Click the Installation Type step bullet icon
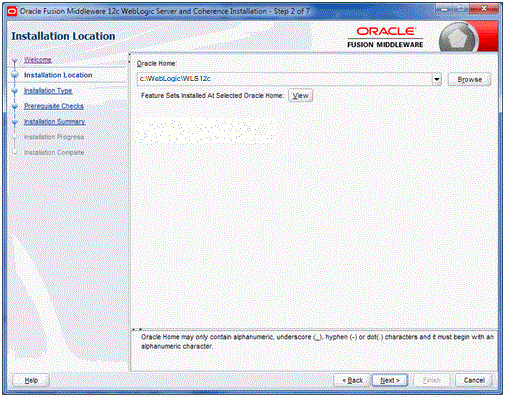The height and width of the screenshot is (397, 505). tap(15, 91)
